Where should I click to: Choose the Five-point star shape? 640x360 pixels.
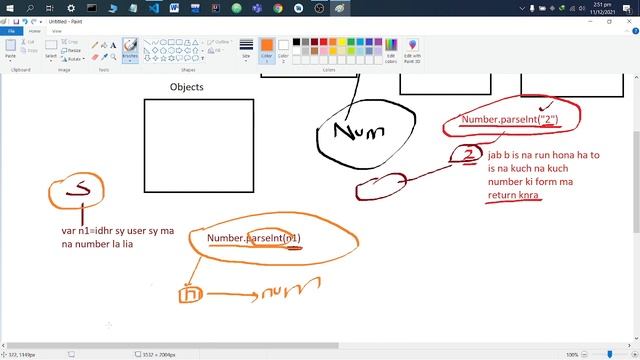(x=163, y=58)
